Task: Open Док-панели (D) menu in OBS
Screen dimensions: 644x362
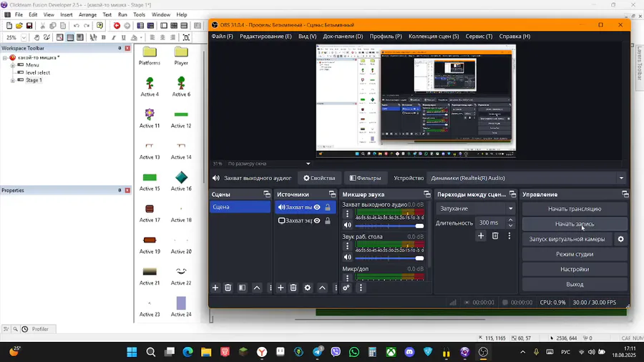Action: [343, 36]
